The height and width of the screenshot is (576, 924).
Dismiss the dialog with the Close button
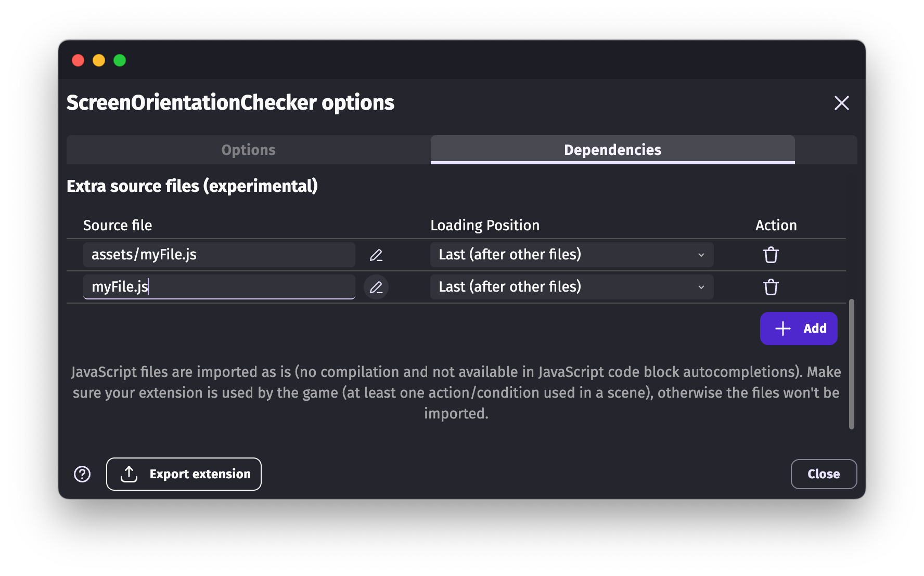pos(823,474)
